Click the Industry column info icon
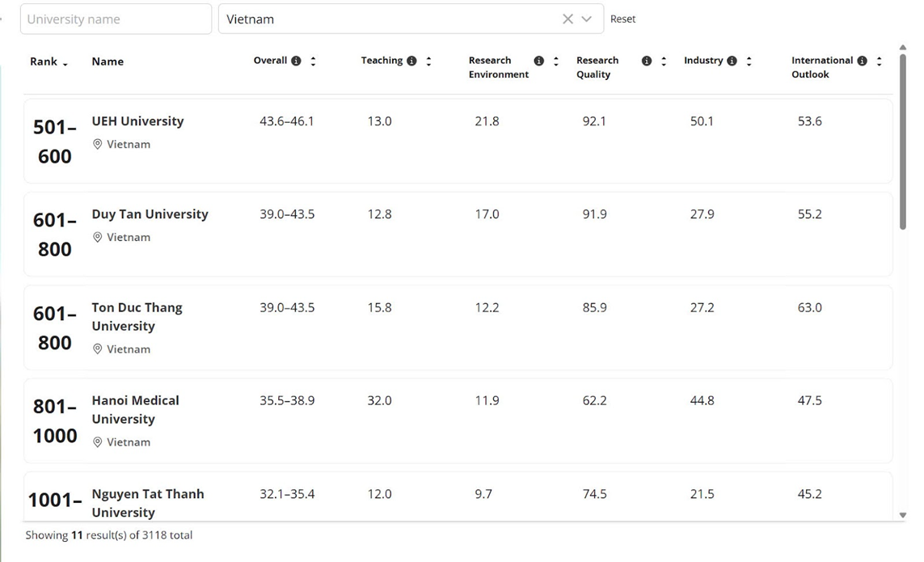The width and height of the screenshot is (924, 562). 732,61
